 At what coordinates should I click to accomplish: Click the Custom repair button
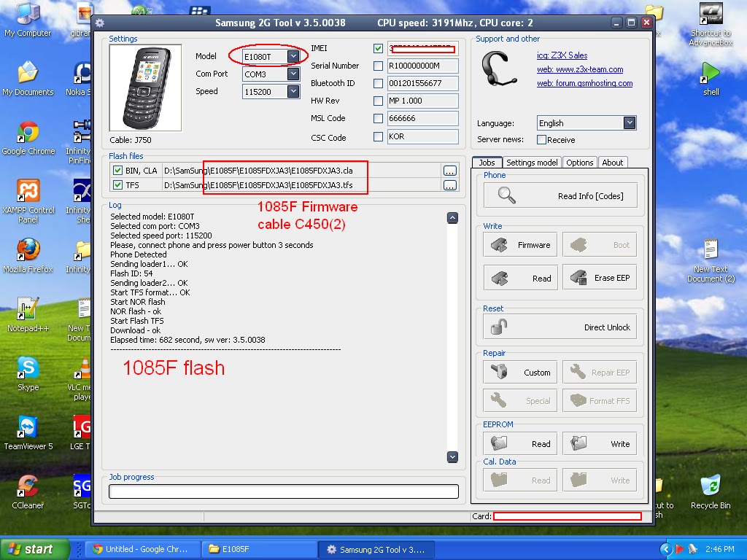point(520,373)
